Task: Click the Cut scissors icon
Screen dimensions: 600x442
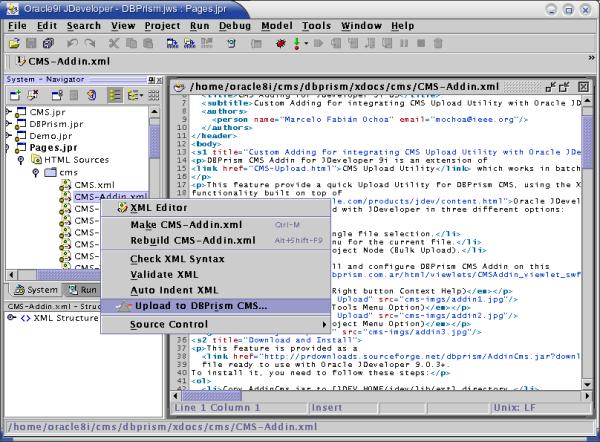Action: click(114, 43)
